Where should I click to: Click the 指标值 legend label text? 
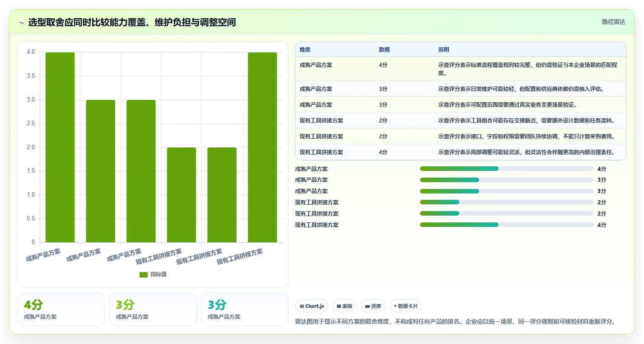[x=159, y=275]
